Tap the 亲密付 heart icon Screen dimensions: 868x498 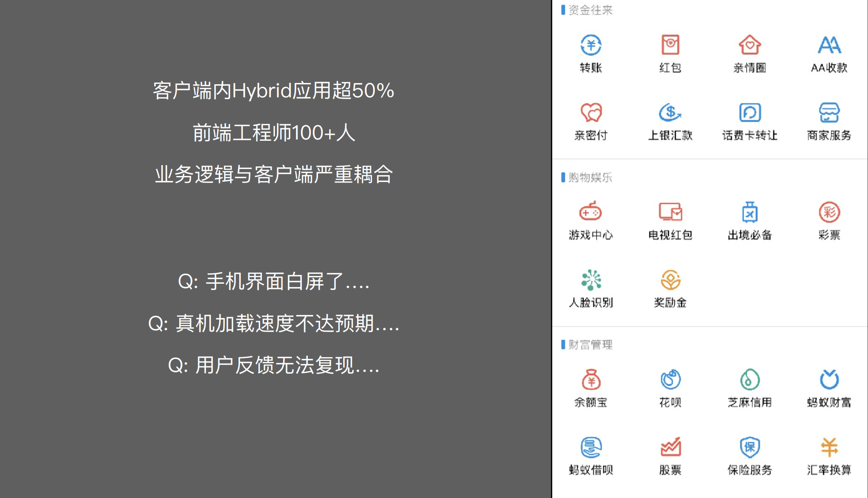591,113
